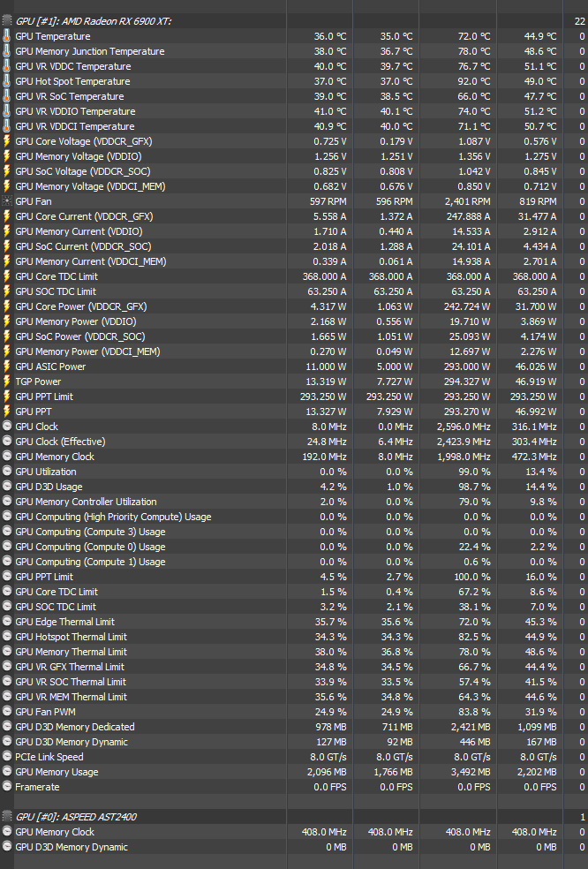Click 'GPU Computing (High Priority Compute) Usage' label

coord(113,517)
